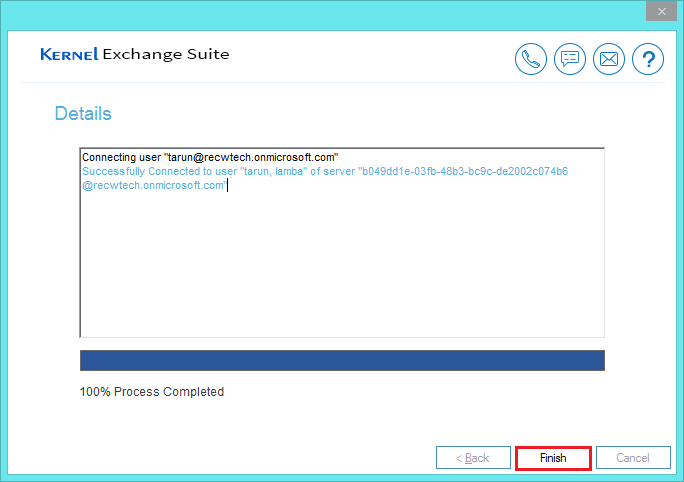The width and height of the screenshot is (684, 482).
Task: Click the Finish button
Action: (x=553, y=458)
